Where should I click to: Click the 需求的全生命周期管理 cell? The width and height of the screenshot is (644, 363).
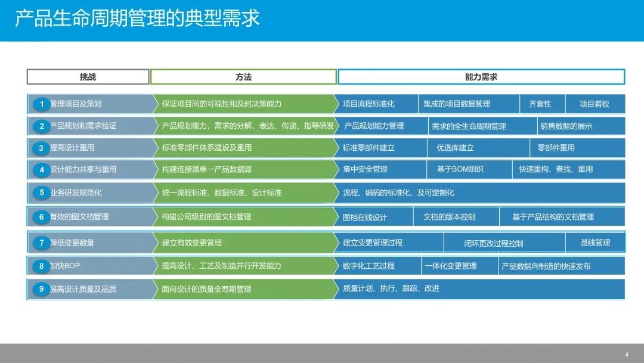pos(483,126)
